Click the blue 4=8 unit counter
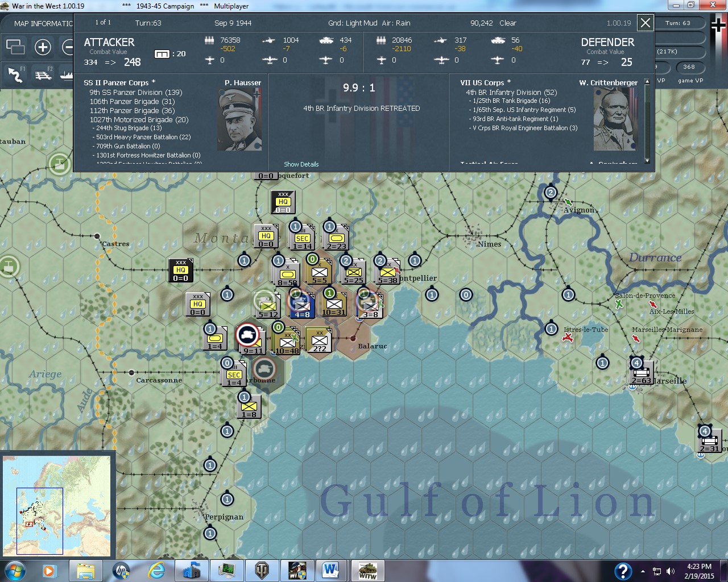The height and width of the screenshot is (582, 728). click(302, 307)
